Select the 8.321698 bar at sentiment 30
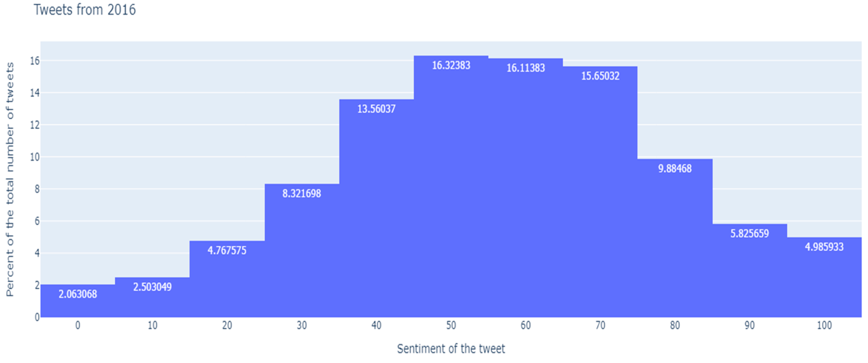 (x=302, y=250)
